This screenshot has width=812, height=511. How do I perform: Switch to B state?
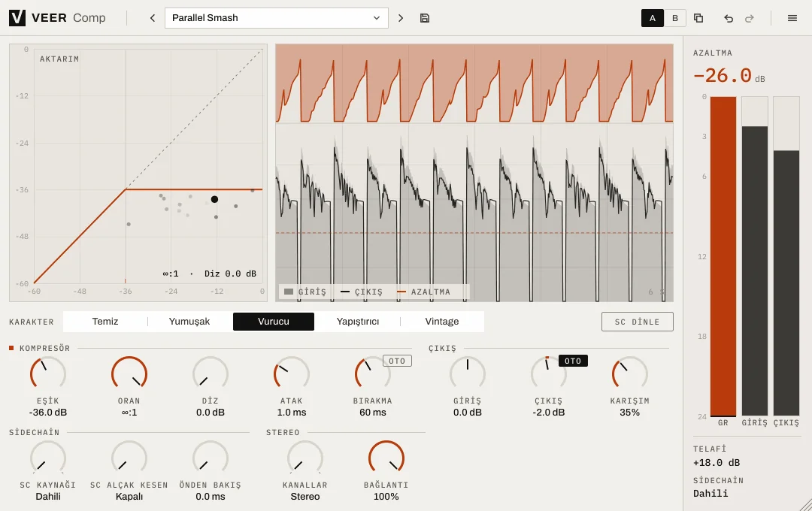[x=674, y=18]
